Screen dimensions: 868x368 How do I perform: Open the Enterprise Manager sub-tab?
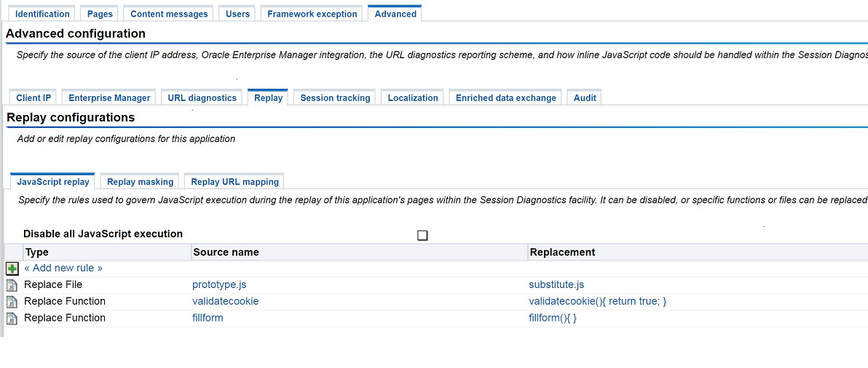click(109, 97)
